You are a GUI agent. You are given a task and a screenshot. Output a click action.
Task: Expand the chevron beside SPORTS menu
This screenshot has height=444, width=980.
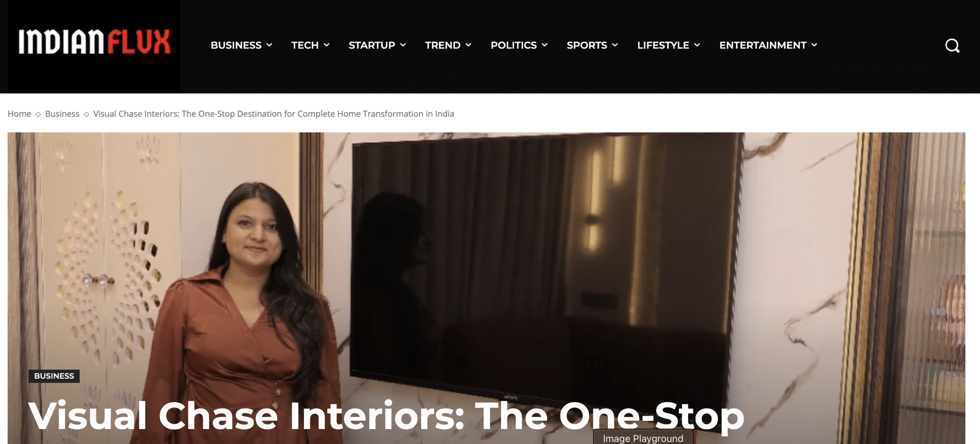[615, 45]
